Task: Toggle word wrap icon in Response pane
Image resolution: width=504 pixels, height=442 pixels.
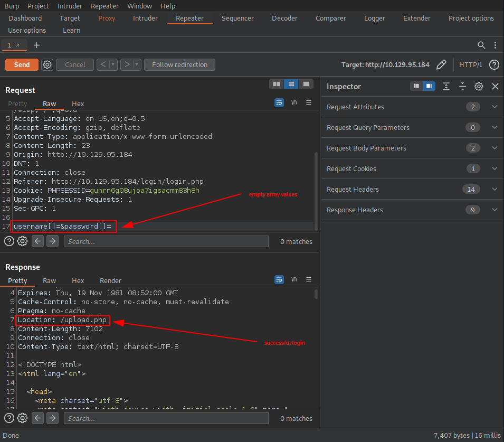Action: (279, 280)
